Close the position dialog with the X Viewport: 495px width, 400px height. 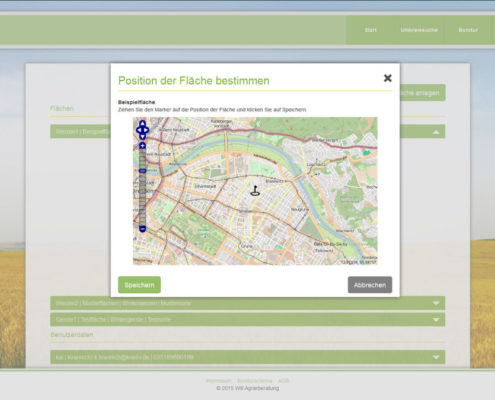tap(387, 78)
